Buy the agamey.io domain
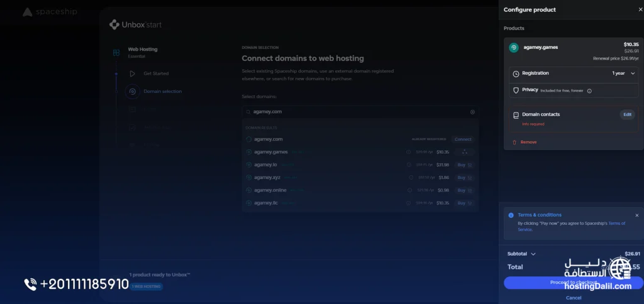 pyautogui.click(x=465, y=165)
